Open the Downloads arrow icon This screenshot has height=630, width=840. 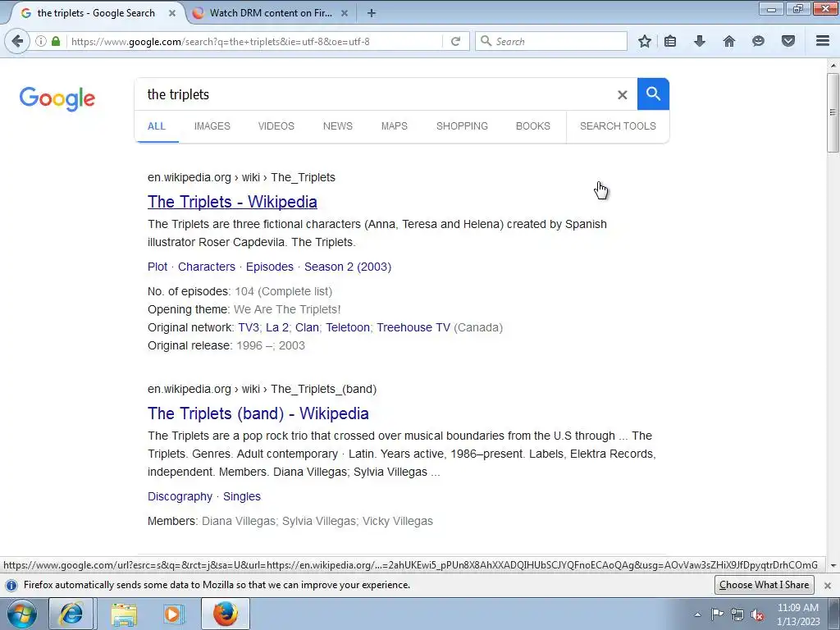699,41
